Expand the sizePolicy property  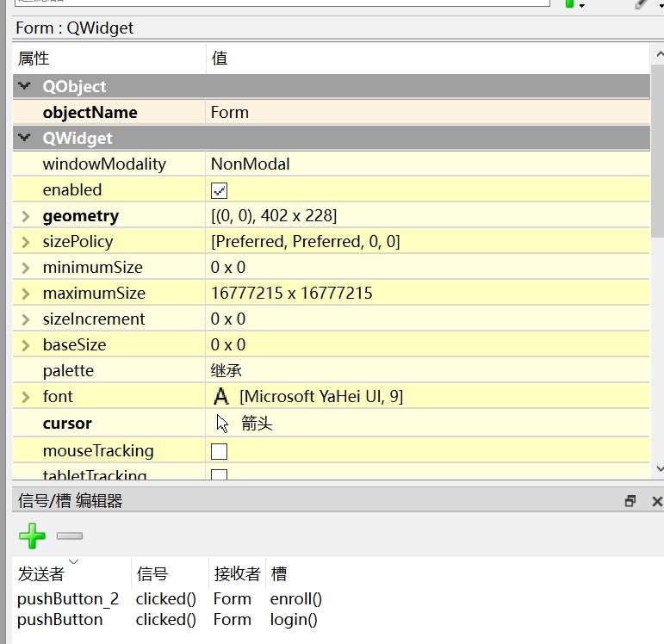26,242
